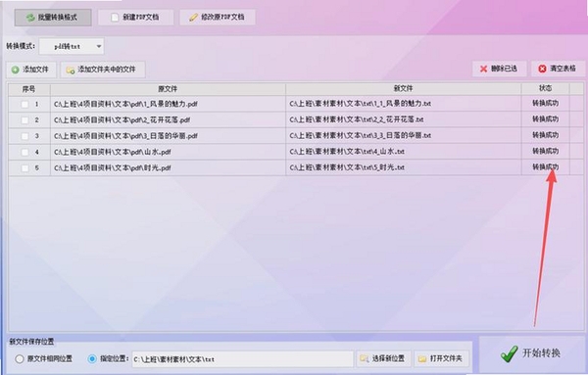
Task: Click the 清空表格 button
Action: coord(558,69)
